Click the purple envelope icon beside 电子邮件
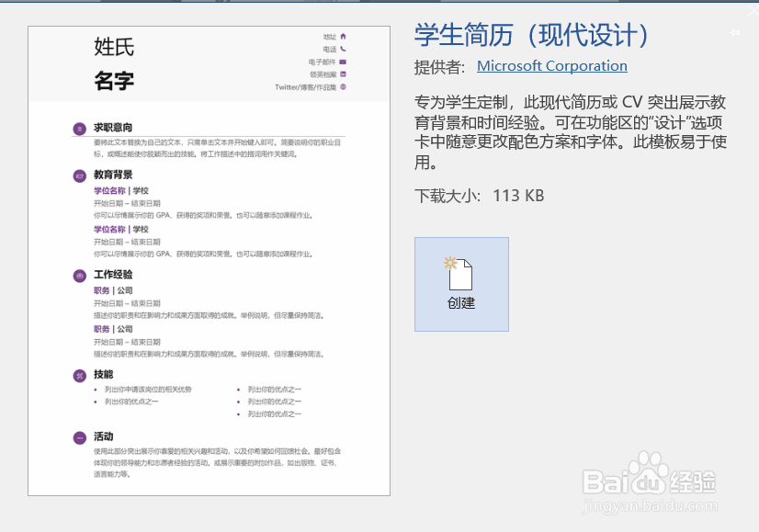 point(343,62)
